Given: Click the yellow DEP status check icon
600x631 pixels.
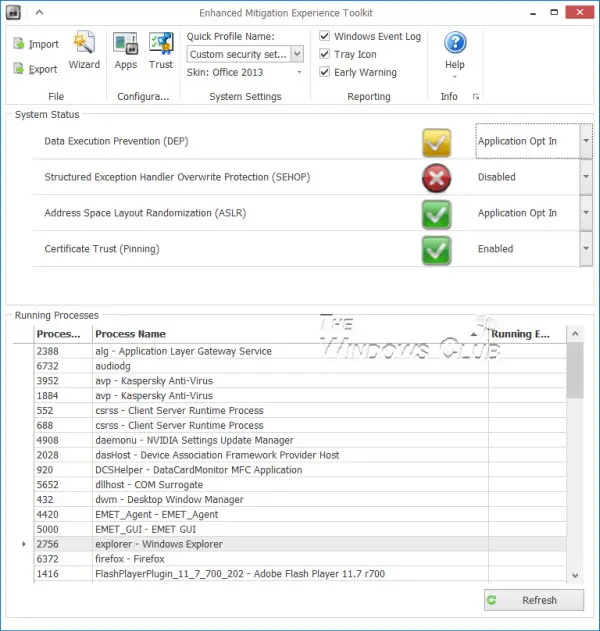Looking at the screenshot, I should [436, 142].
